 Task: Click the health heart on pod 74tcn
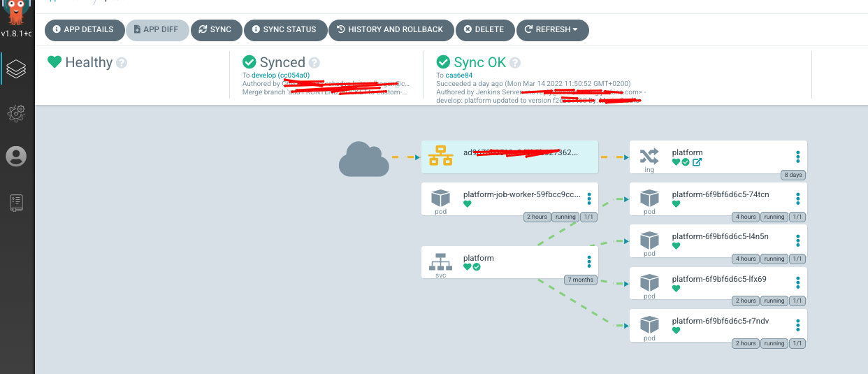677,204
